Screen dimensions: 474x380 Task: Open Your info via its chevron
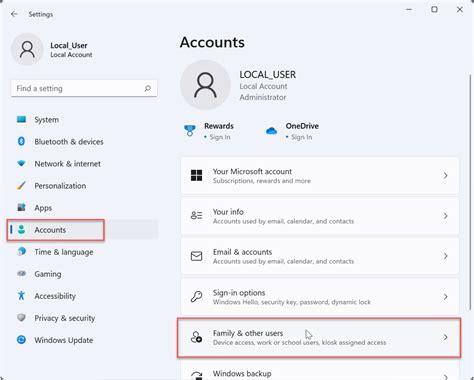(x=445, y=216)
